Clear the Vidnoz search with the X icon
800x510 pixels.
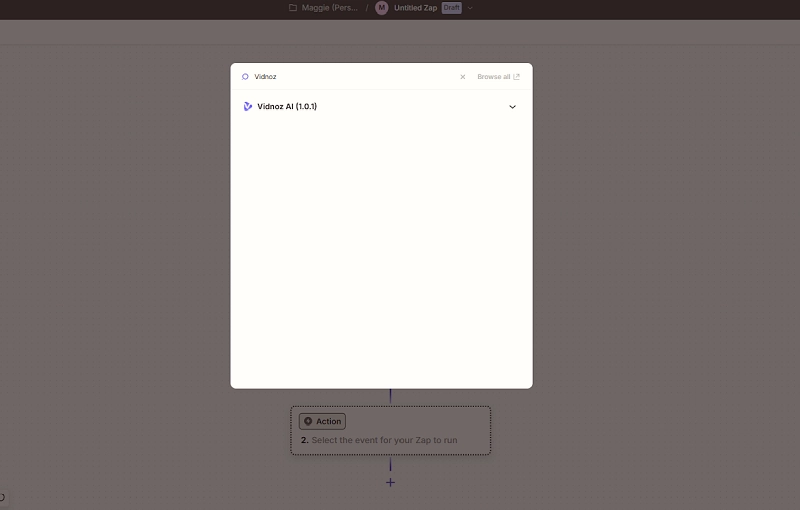(x=462, y=76)
